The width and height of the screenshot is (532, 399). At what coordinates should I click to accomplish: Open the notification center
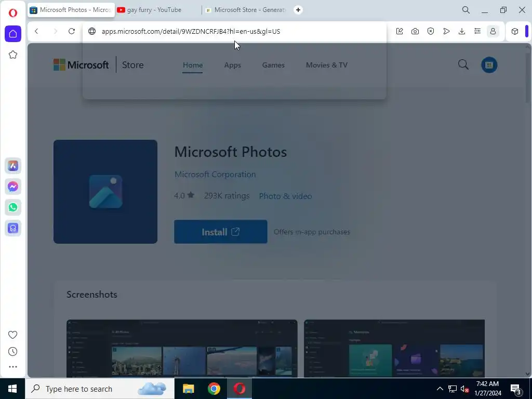pyautogui.click(x=516, y=389)
